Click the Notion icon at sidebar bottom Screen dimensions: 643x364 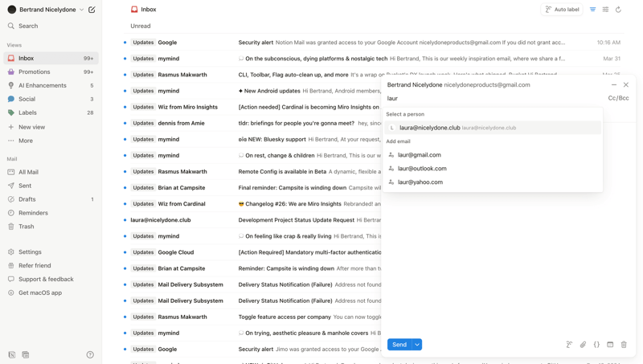[11, 354]
